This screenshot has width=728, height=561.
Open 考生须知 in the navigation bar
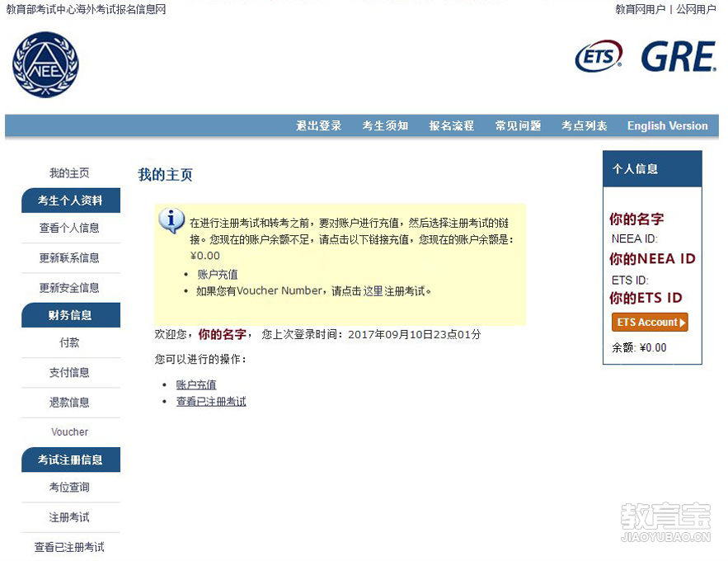(x=385, y=126)
